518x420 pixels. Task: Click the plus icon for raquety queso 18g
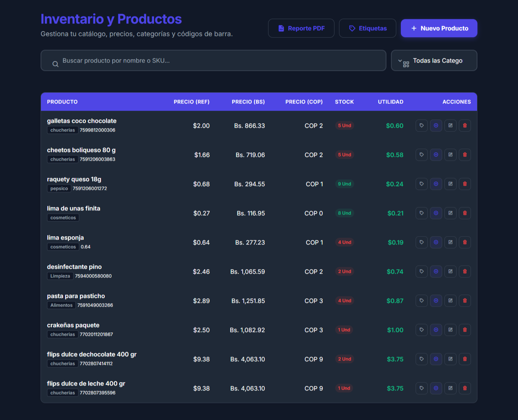(x=436, y=184)
